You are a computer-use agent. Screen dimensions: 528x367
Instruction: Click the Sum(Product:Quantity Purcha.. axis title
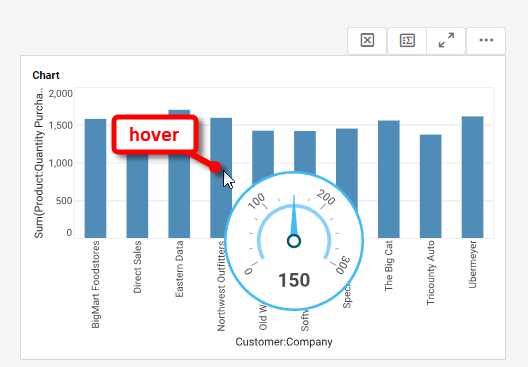click(39, 163)
